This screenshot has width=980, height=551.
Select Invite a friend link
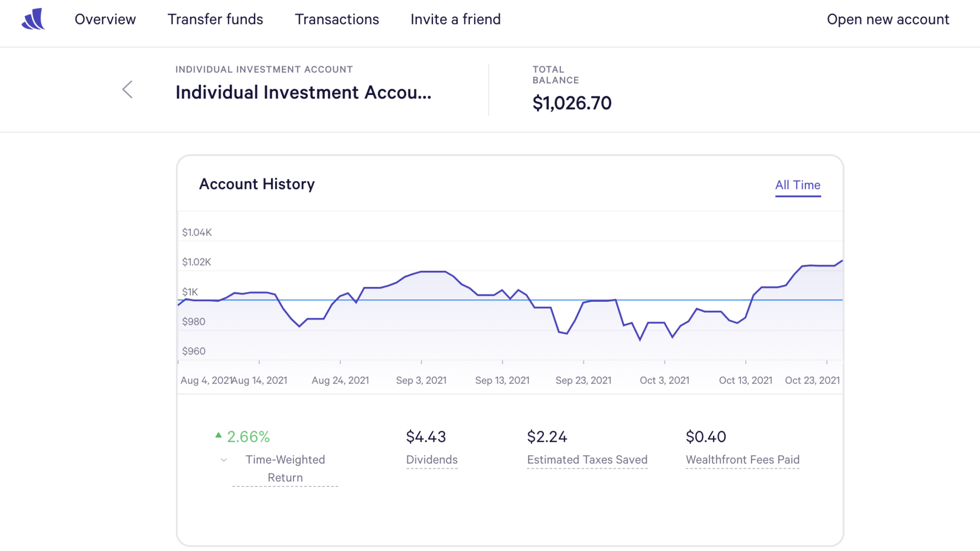(455, 19)
